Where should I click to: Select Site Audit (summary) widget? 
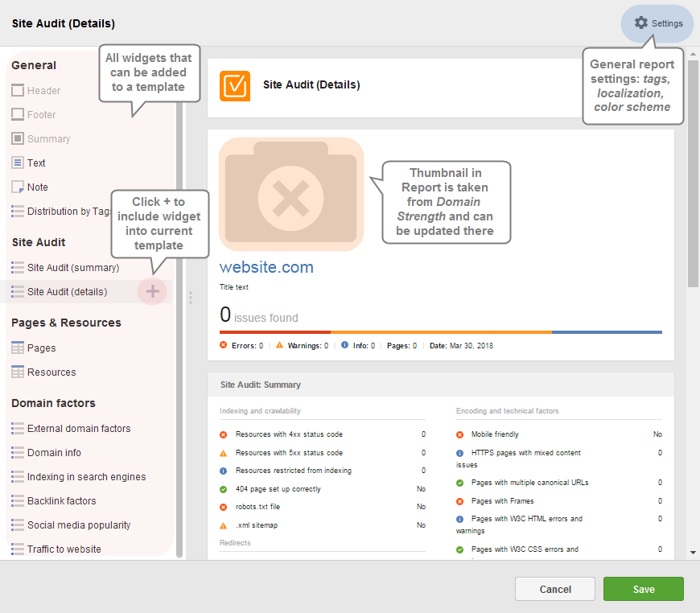click(x=65, y=267)
